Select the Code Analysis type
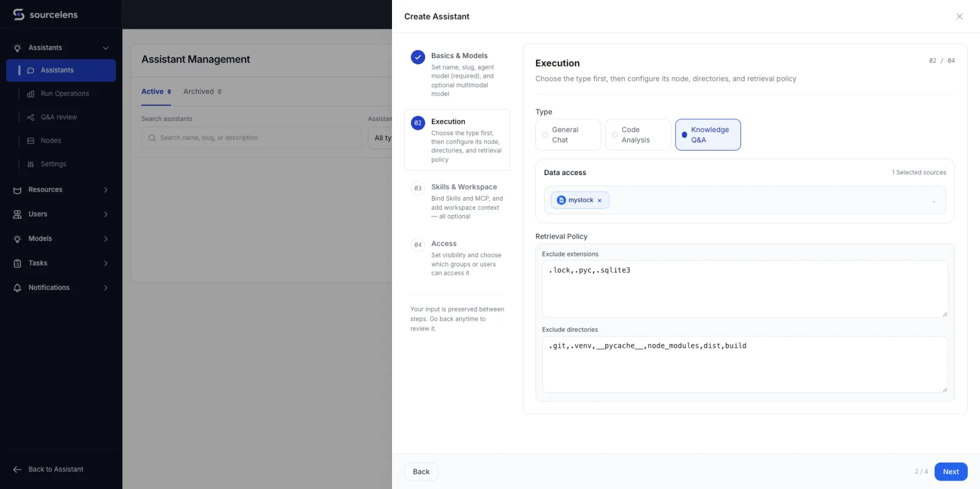The width and height of the screenshot is (980, 489). (x=638, y=135)
